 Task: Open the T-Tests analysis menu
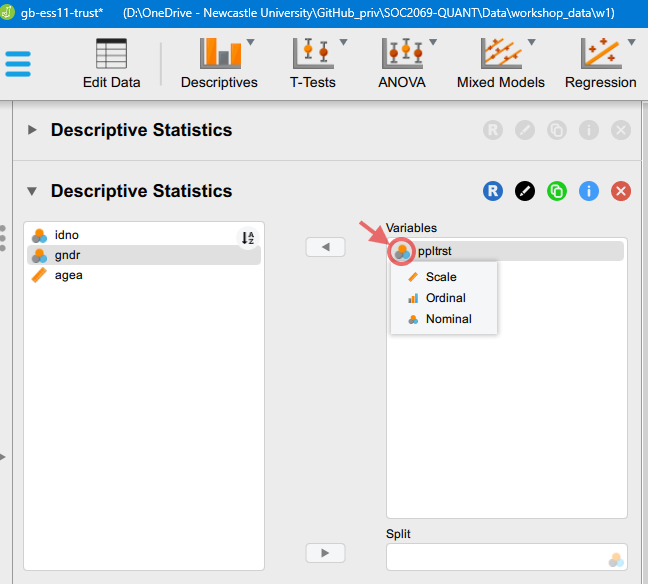click(313, 64)
